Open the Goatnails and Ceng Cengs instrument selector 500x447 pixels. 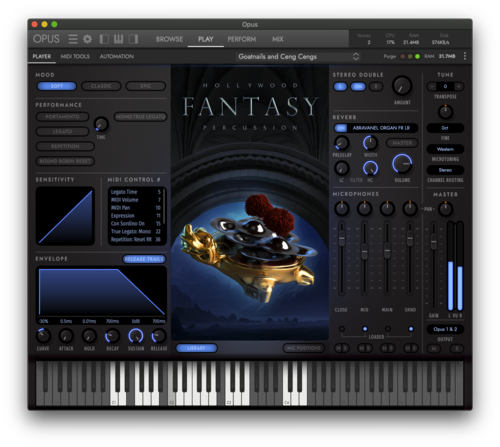coord(298,56)
